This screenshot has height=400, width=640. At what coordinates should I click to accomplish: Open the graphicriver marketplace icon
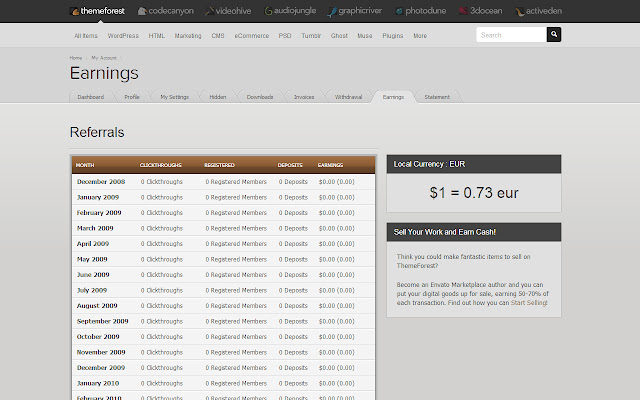(x=332, y=12)
